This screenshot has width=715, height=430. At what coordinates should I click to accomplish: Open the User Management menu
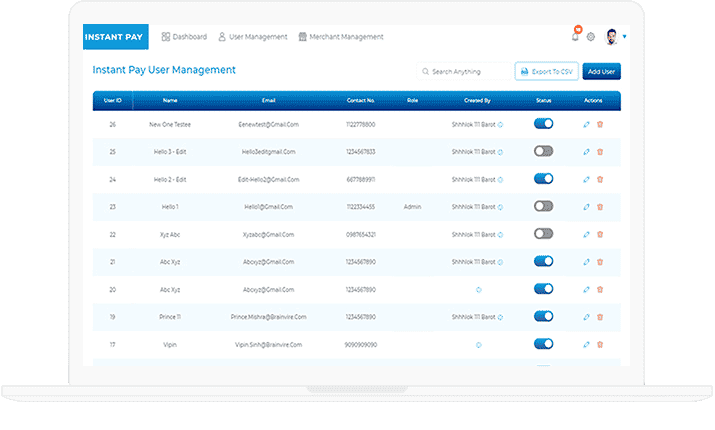[x=252, y=37]
